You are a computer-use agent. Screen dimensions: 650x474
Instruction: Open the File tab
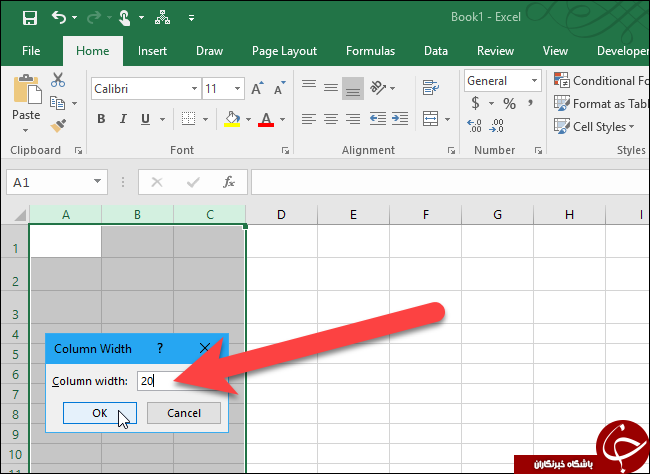(31, 51)
